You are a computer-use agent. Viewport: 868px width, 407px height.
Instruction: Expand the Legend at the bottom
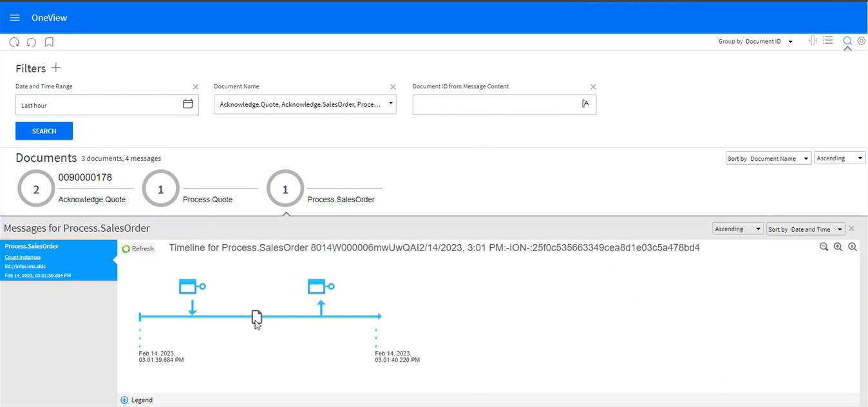point(137,399)
